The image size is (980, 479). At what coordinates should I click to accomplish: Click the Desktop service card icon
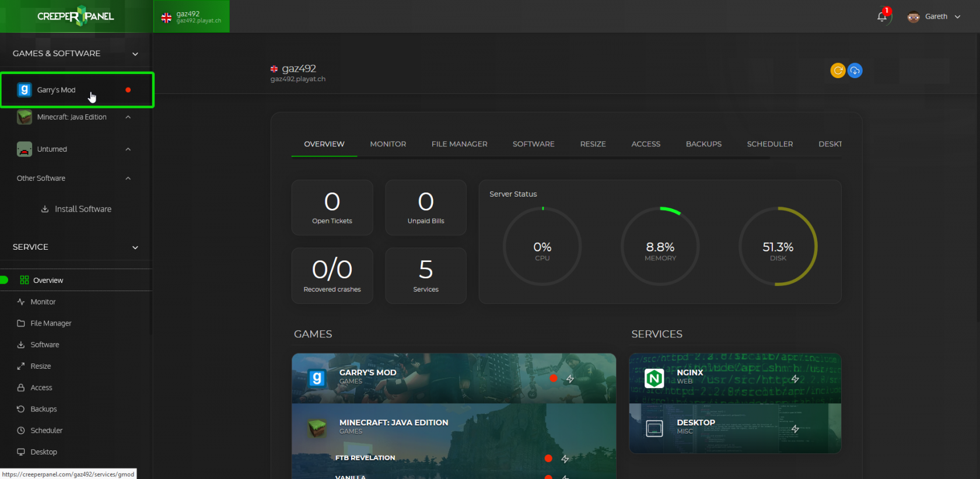click(x=654, y=429)
